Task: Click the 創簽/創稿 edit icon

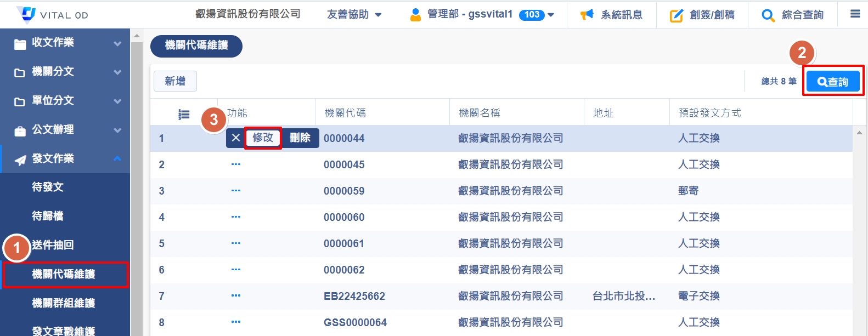Action: (x=676, y=15)
